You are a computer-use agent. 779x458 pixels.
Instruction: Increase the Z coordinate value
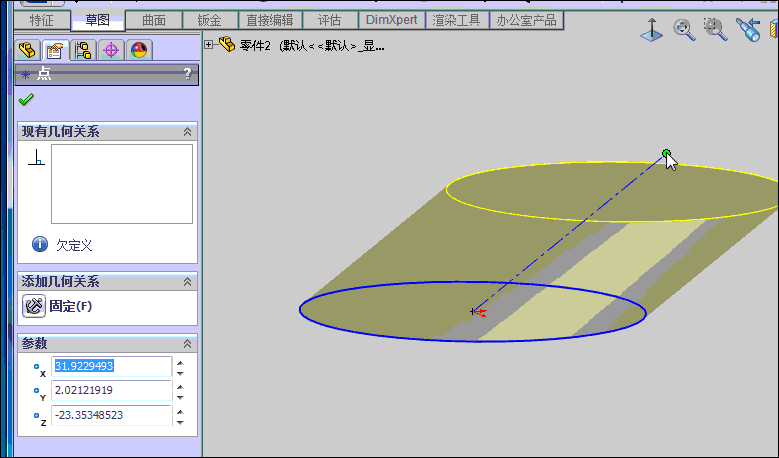pyautogui.click(x=180, y=412)
